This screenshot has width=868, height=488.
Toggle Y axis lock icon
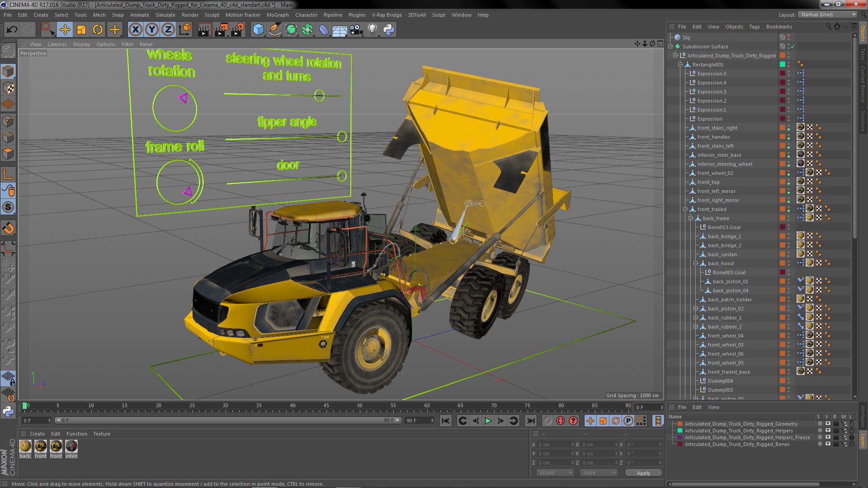[152, 30]
